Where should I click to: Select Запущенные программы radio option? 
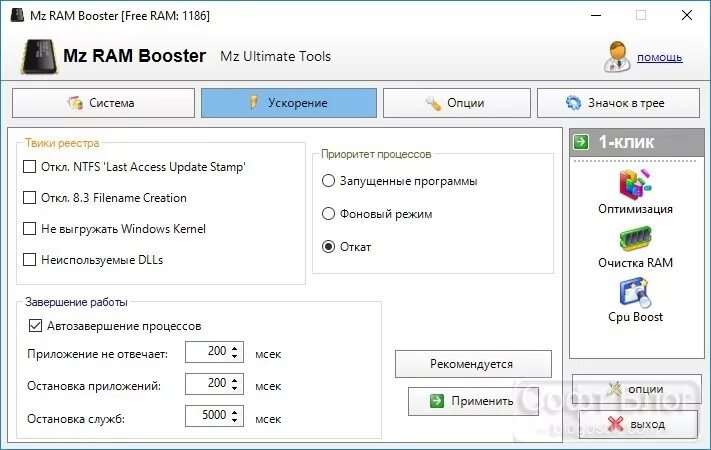point(328,181)
